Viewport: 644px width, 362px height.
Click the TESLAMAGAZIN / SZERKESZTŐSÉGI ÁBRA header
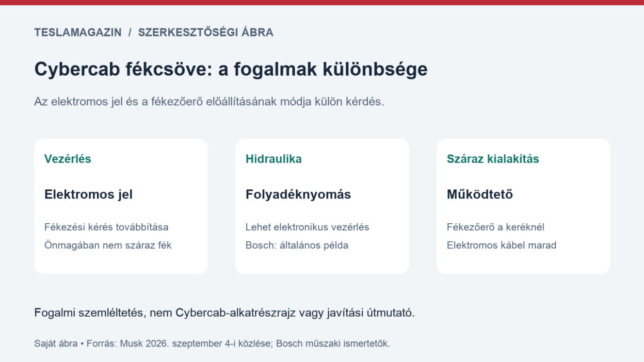pyautogui.click(x=154, y=32)
